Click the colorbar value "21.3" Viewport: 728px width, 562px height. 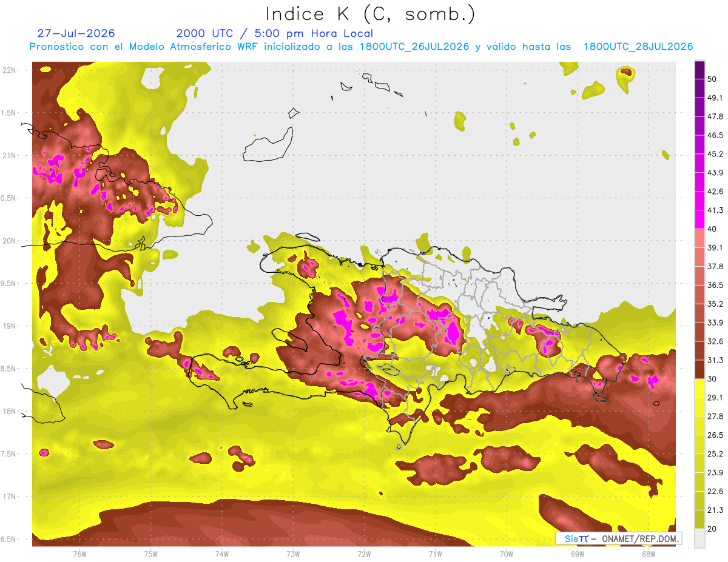(715, 510)
